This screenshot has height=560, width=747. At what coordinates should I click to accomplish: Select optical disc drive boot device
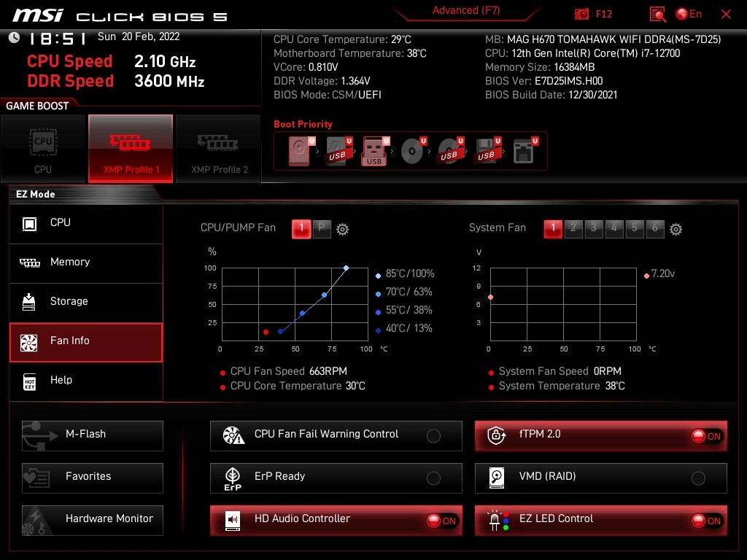point(413,151)
